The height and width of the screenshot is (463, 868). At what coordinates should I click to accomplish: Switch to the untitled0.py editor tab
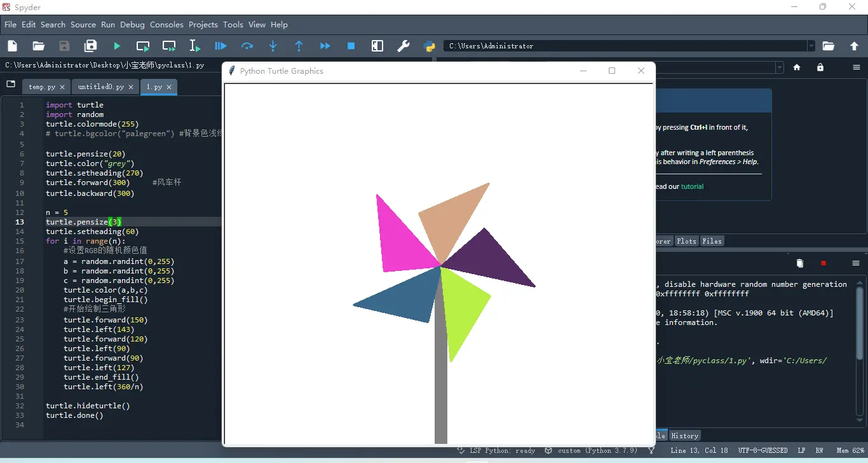click(x=101, y=86)
